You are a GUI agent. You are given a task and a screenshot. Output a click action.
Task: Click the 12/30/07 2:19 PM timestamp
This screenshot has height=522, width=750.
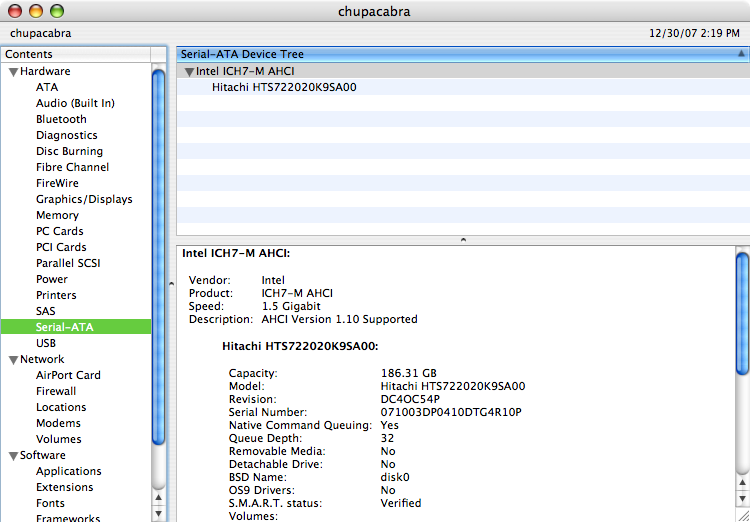[x=694, y=33]
